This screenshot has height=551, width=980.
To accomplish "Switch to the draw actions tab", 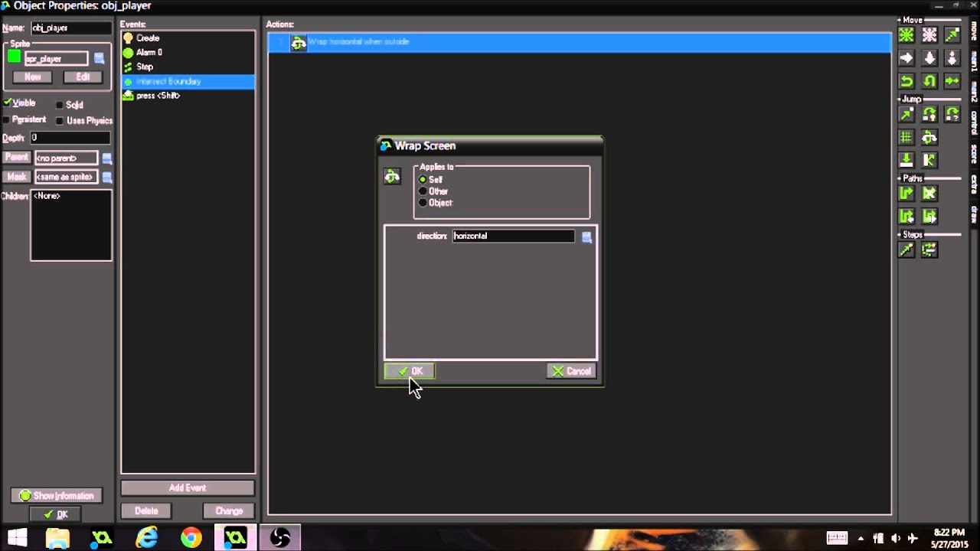I will coord(974,214).
